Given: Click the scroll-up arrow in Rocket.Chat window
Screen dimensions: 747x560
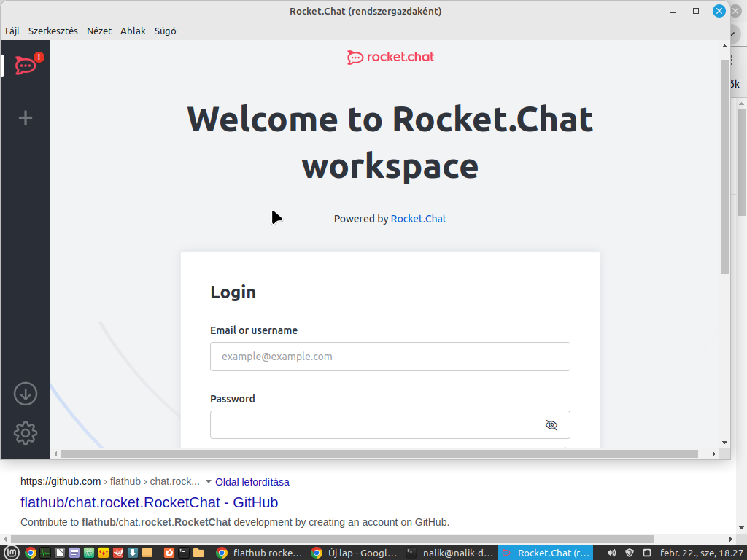Looking at the screenshot, I should pyautogui.click(x=724, y=46).
